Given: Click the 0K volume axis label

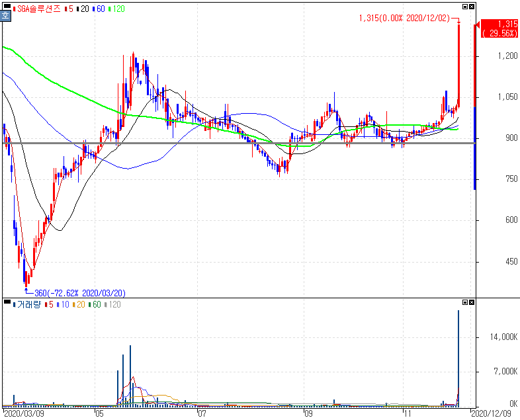Looking at the screenshot, I should (513, 403).
